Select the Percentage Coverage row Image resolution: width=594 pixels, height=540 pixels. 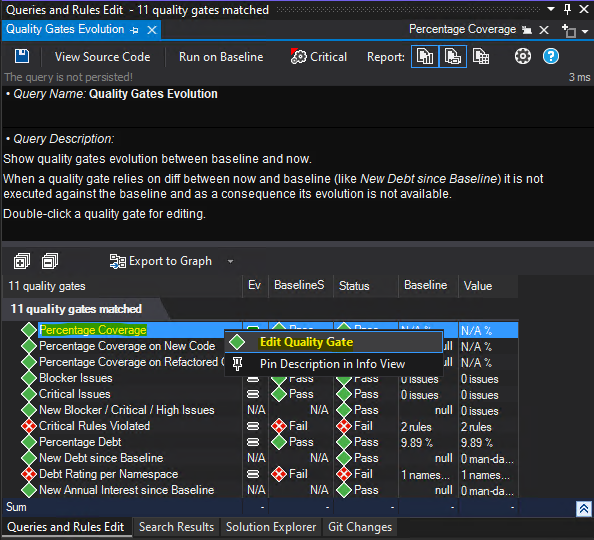[93, 330]
